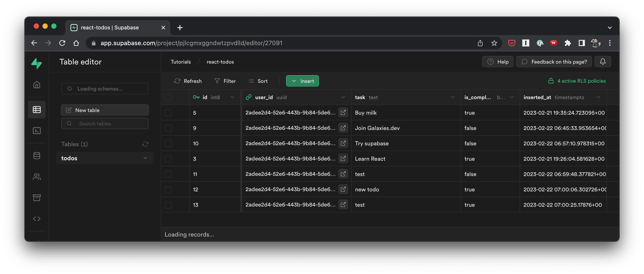This screenshot has height=274, width=644.
Task: Go to project Home icon
Action: (x=37, y=85)
